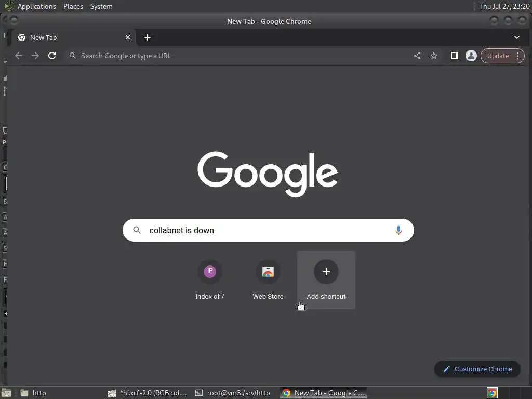
Task: Click the Add shortcut tile
Action: (x=326, y=280)
